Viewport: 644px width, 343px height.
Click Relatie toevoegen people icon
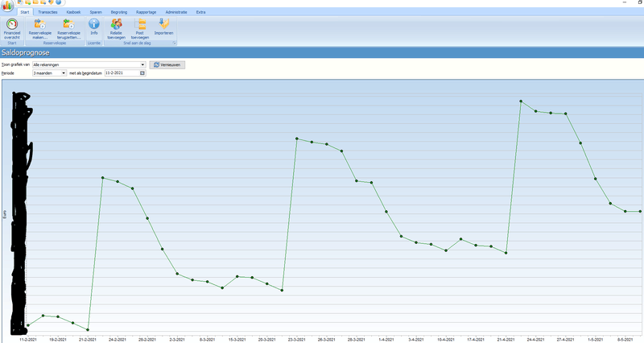[116, 24]
